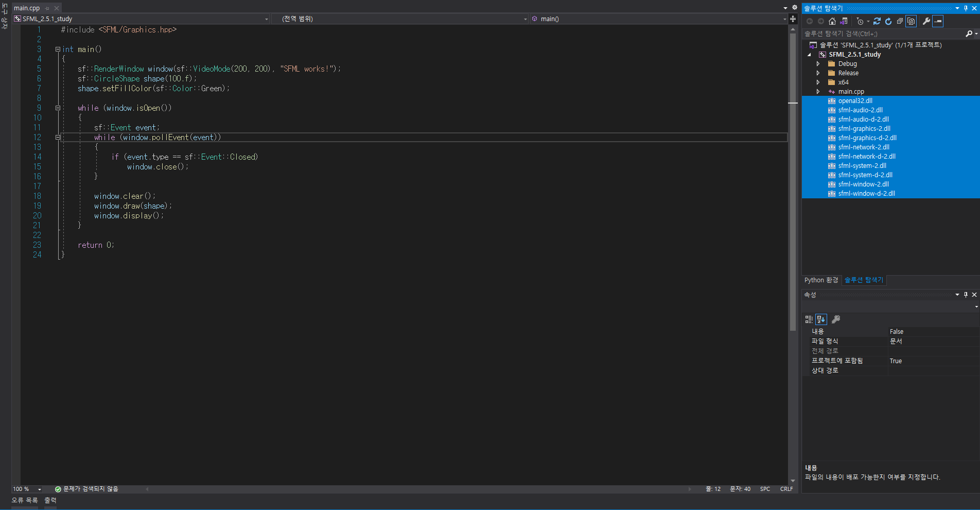Open the pending changes filter clock icon

coord(860,21)
